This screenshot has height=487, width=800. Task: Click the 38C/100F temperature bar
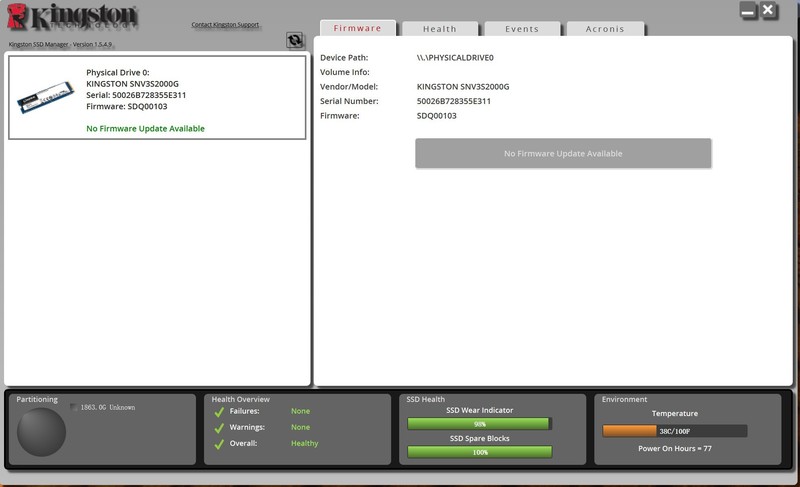click(674, 431)
